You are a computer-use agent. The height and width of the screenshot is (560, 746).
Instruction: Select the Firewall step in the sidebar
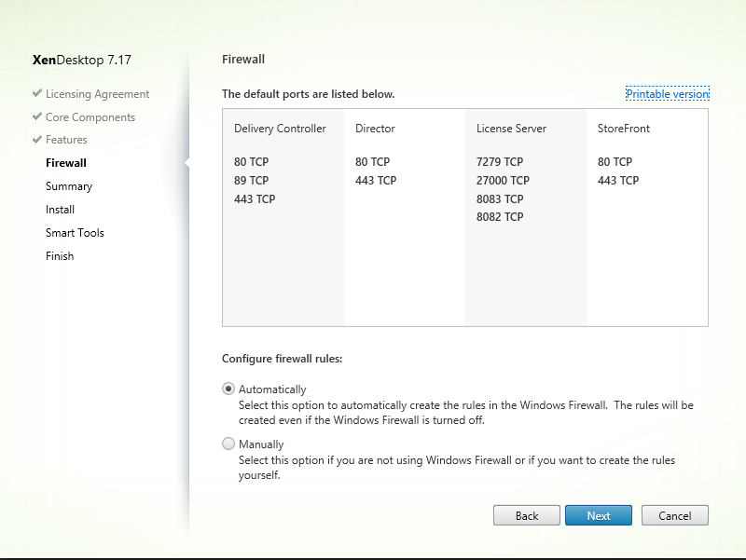pyautogui.click(x=66, y=163)
